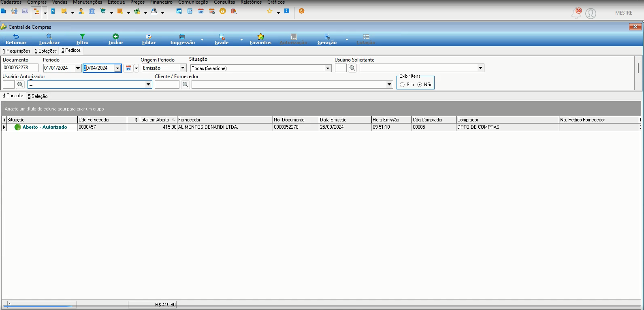This screenshot has width=644, height=310.
Task: Open the Grade grid tool
Action: click(x=222, y=36)
